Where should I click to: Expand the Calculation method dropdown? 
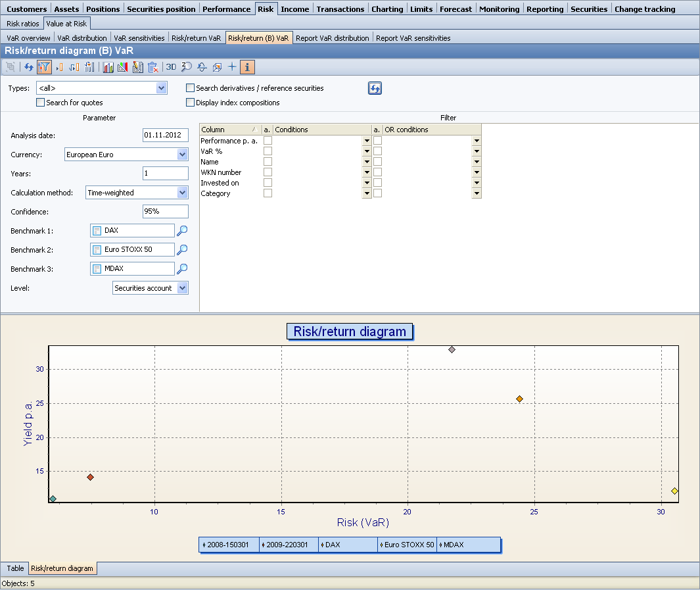[x=182, y=193]
